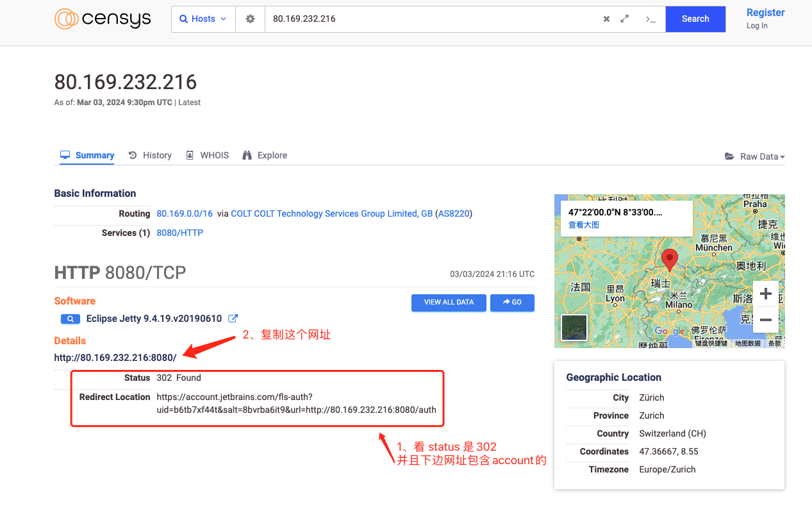
Task: Open the 8080/HTTP service link
Action: (179, 233)
